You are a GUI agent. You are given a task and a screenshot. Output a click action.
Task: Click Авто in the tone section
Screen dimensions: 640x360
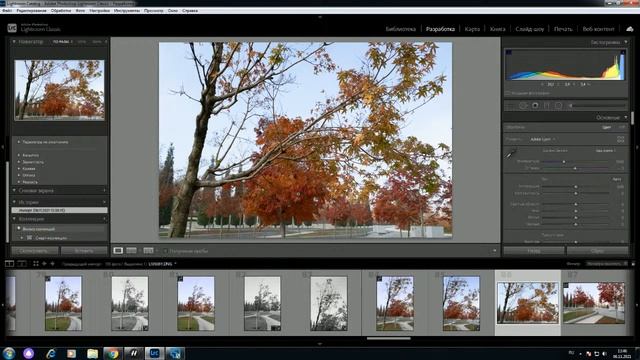[616, 179]
